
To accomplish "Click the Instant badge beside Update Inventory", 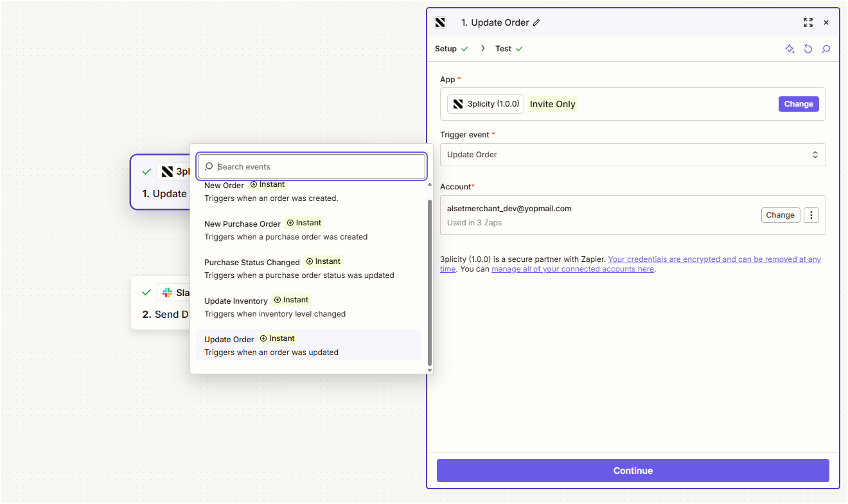I will (x=291, y=300).
